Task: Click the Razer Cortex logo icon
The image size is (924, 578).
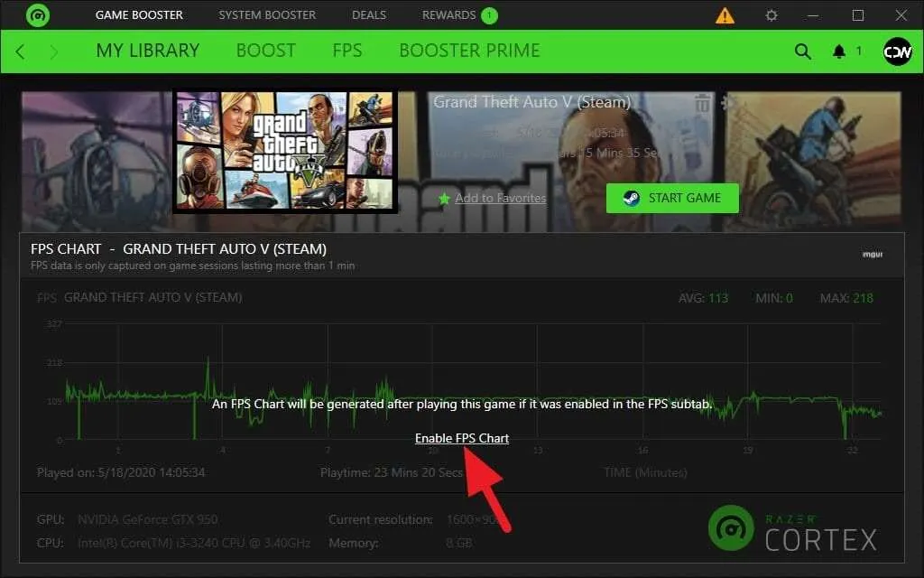Action: point(38,14)
